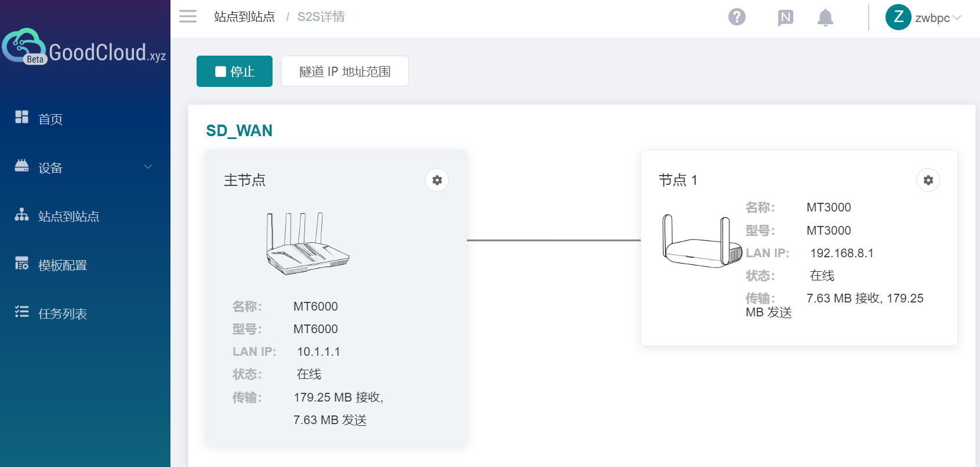The image size is (980, 467).
Task: Click the 隧道 IP 地址范围 button
Action: [x=344, y=71]
